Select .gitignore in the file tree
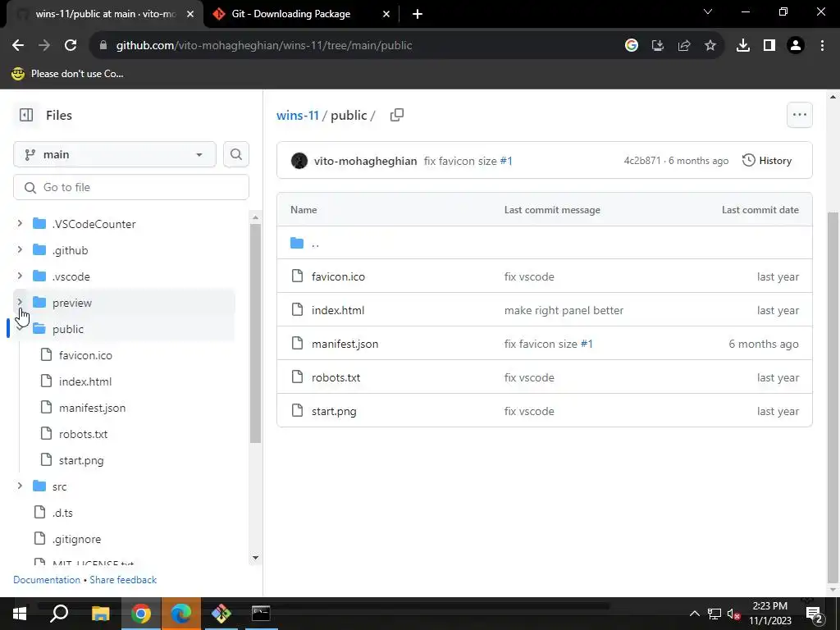This screenshot has width=840, height=630. 76,539
